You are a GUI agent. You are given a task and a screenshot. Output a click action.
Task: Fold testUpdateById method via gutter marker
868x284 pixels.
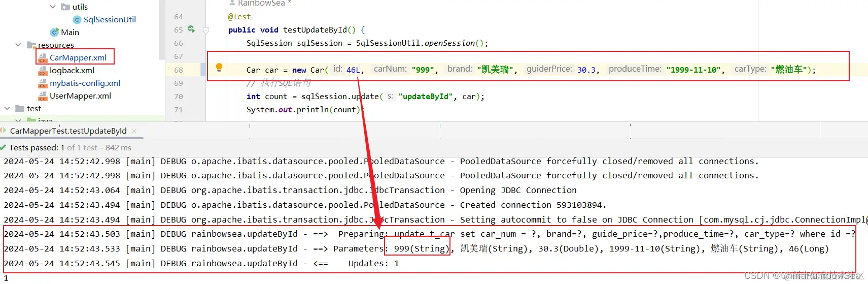coord(206,30)
